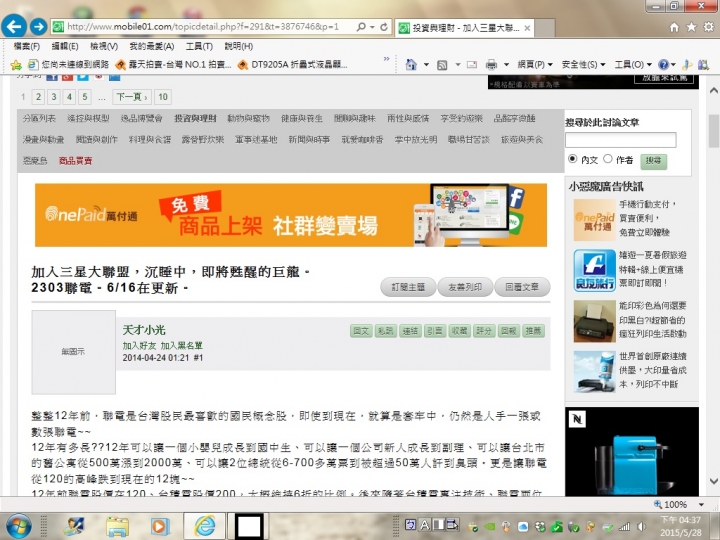Click the green 搜尋 button

tap(653, 161)
